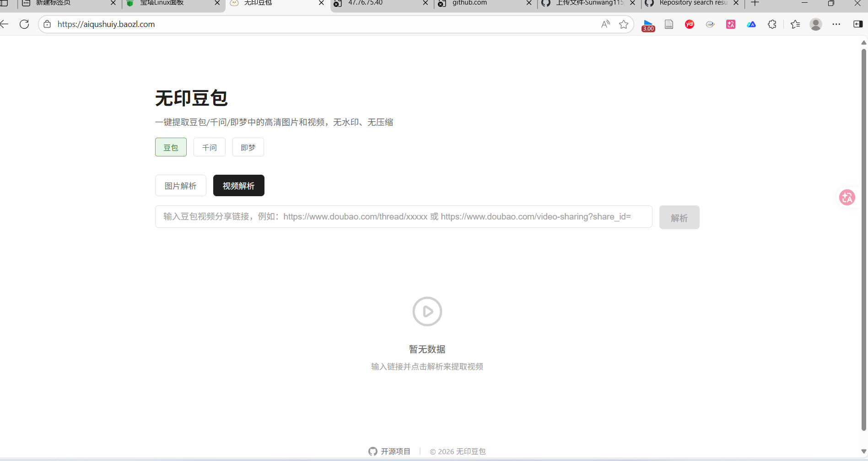
Task: Open the blue extension showing 3.00 badge
Action: click(x=648, y=25)
